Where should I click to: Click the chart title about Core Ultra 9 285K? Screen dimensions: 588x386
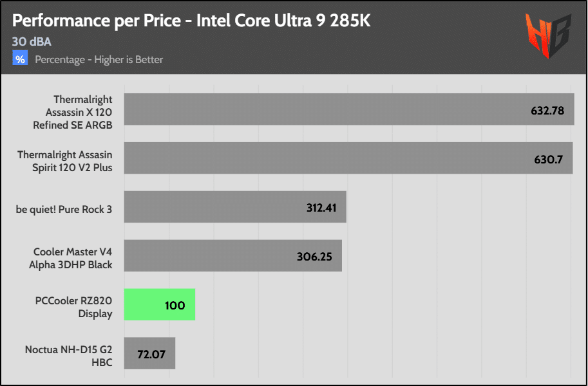191,21
